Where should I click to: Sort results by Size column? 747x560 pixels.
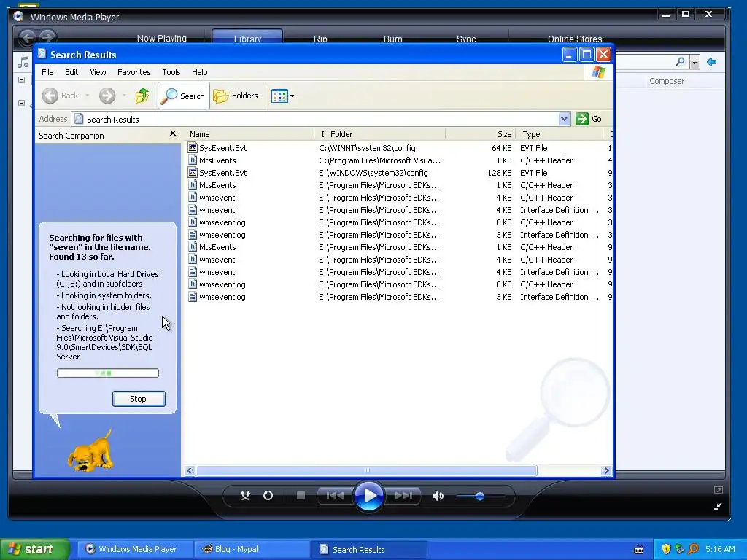click(480, 134)
